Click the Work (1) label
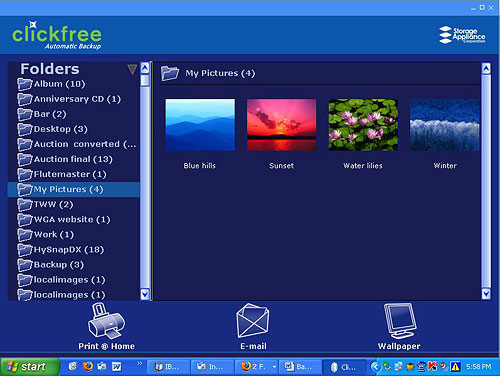Image resolution: width=500 pixels, height=376 pixels. point(54,235)
